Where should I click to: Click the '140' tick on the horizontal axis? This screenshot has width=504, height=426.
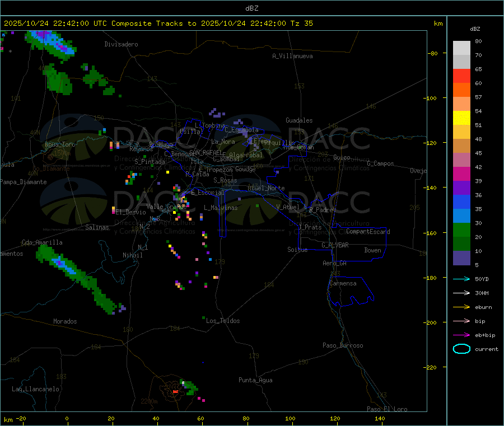(x=380, y=418)
